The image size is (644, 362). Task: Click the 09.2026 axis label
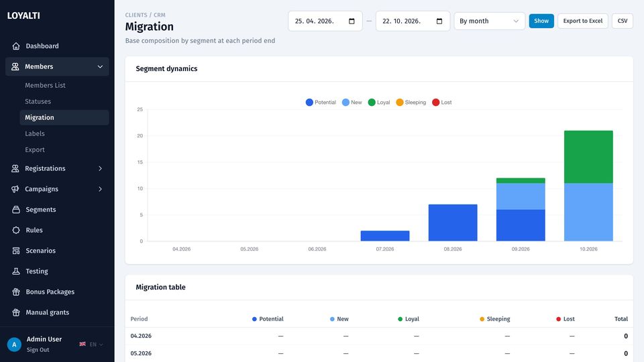[521, 249]
